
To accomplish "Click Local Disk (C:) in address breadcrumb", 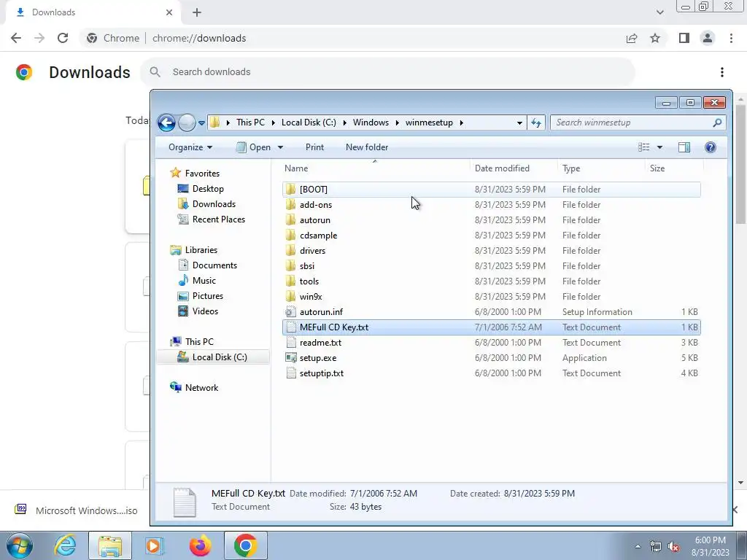I will point(309,122).
